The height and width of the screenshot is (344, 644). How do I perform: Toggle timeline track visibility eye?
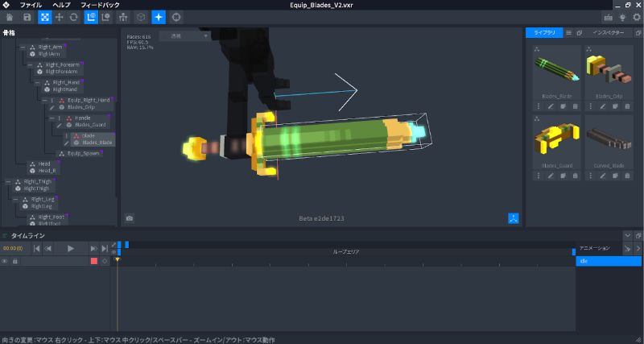click(5, 261)
